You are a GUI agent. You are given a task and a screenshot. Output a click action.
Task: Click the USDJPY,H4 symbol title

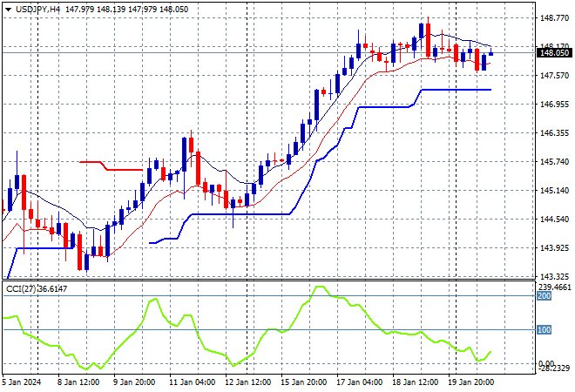37,8
